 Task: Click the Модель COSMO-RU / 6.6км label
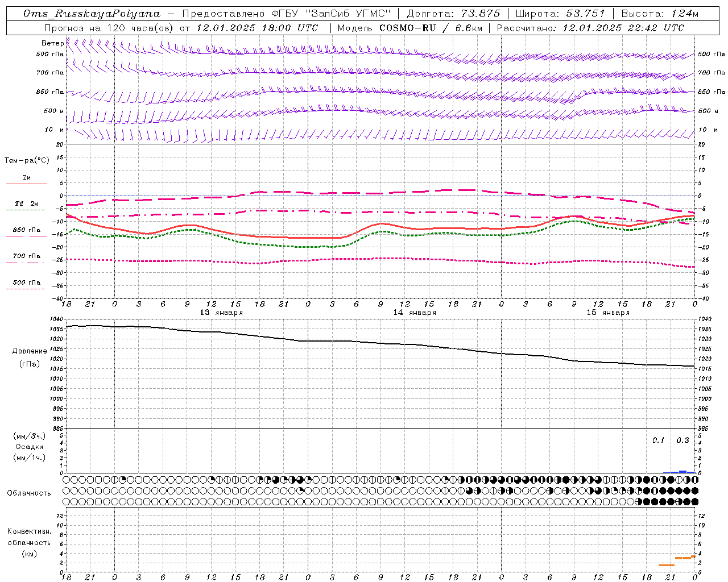409,28
